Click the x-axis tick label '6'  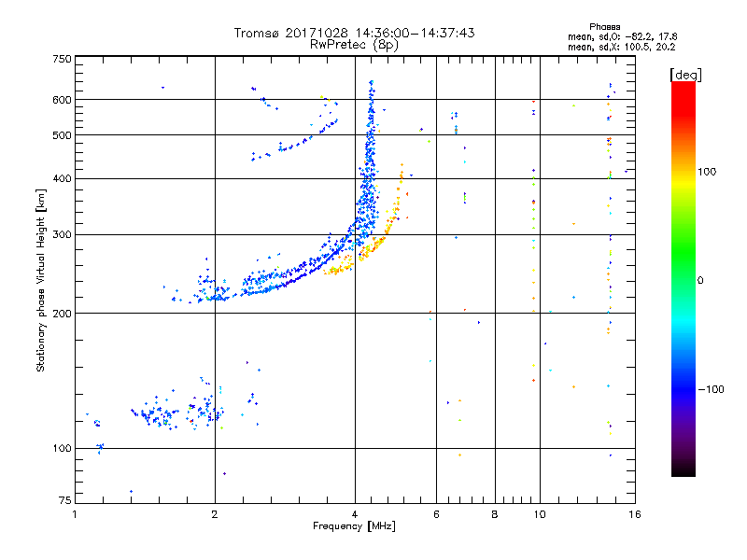(436, 514)
